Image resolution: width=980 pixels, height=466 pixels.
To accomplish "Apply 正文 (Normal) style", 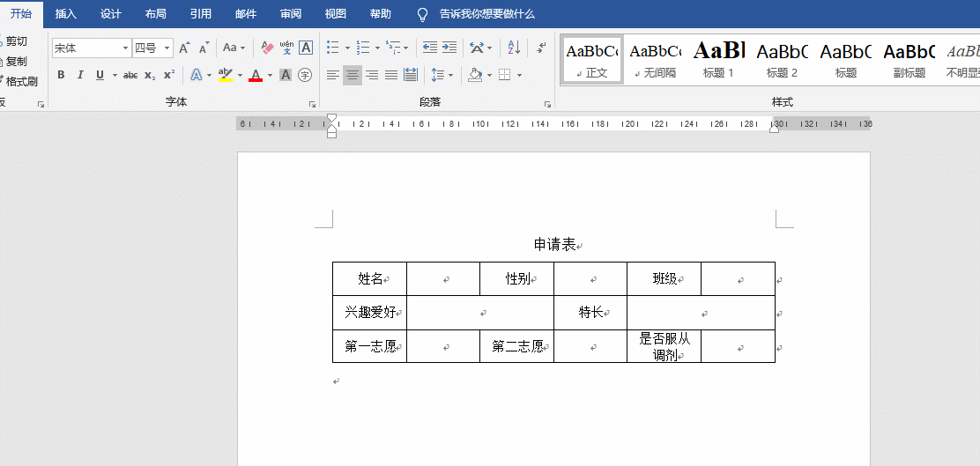I will [x=592, y=59].
